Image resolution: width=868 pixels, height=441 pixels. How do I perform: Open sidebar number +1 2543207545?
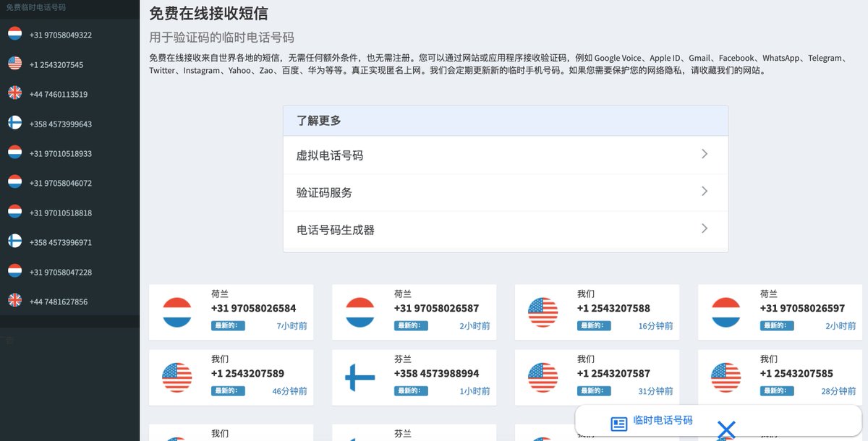tap(56, 64)
